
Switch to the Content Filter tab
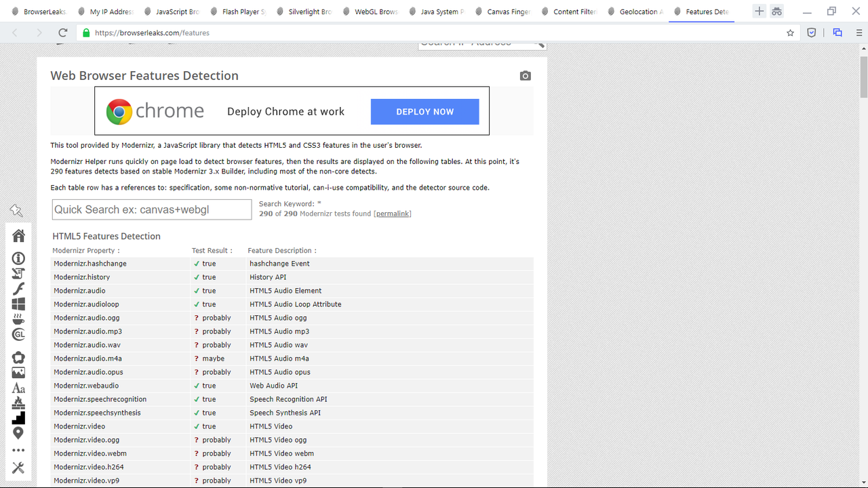tap(569, 12)
